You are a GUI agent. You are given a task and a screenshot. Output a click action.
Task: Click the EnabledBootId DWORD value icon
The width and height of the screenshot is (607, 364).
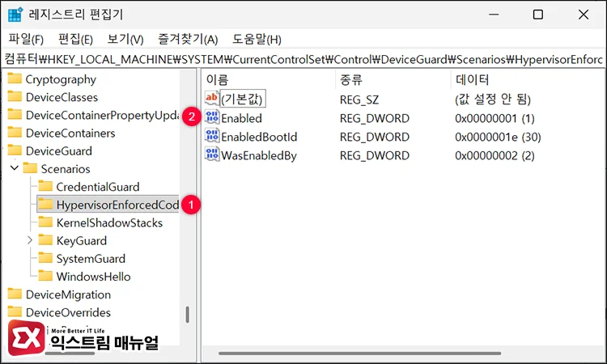pos(212,135)
